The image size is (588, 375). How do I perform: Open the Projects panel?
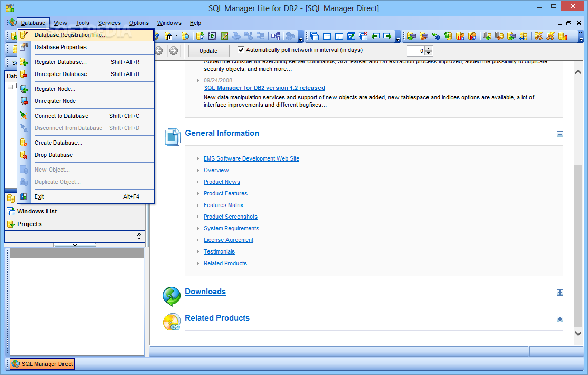click(74, 224)
